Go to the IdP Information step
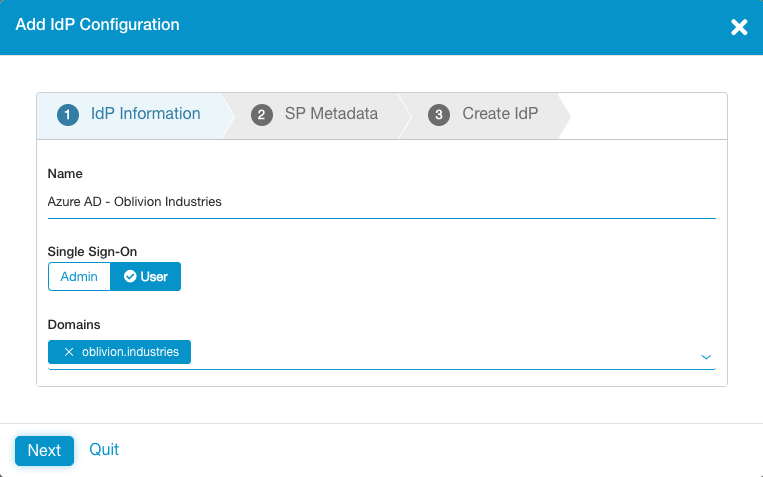The height and width of the screenshot is (477, 763). (x=145, y=114)
